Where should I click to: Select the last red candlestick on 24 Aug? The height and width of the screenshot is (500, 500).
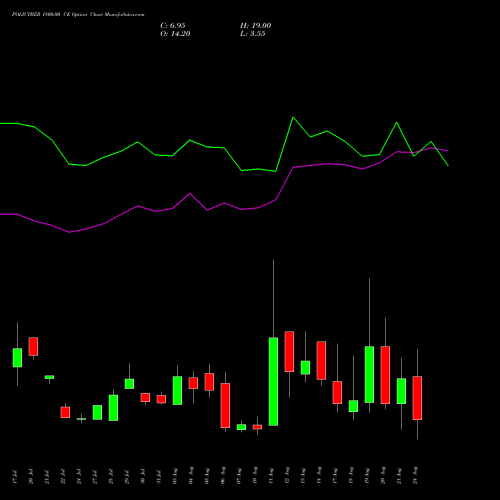(417, 398)
